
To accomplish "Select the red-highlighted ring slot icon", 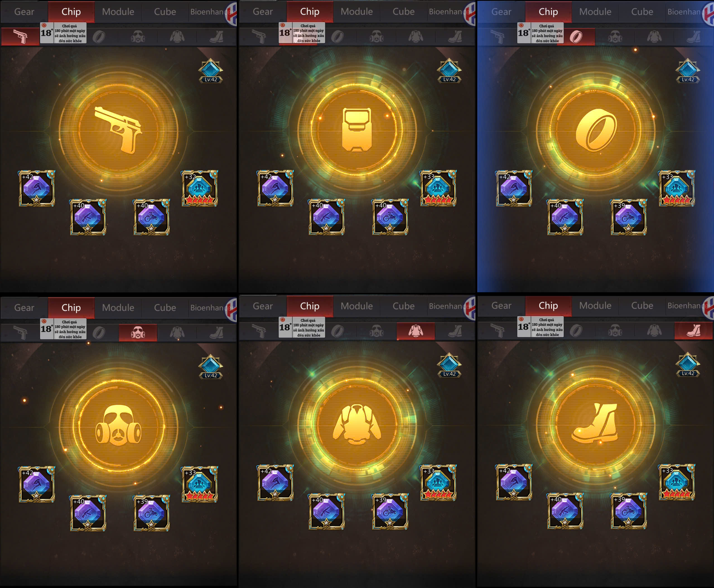I will pos(576,37).
